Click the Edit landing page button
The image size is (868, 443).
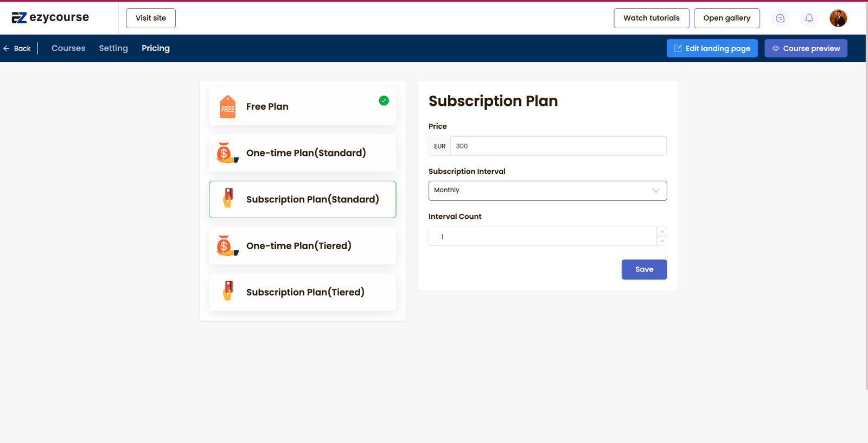[712, 48]
